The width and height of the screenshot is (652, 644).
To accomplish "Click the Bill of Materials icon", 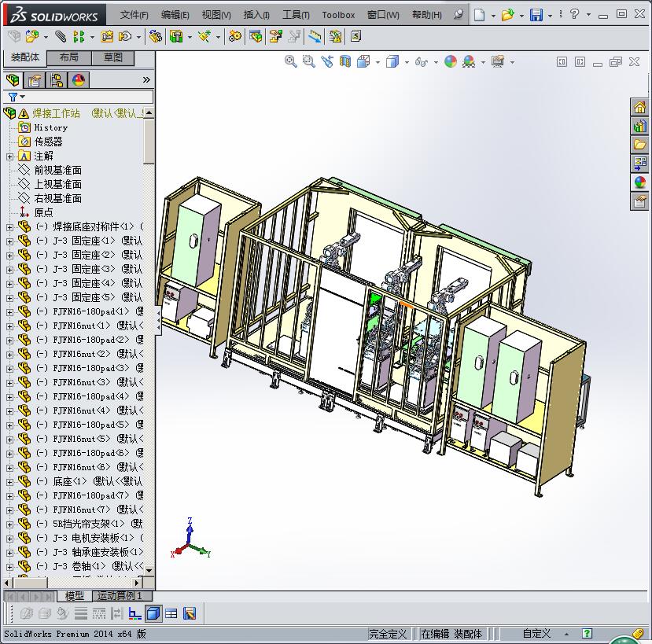I will tap(256, 37).
